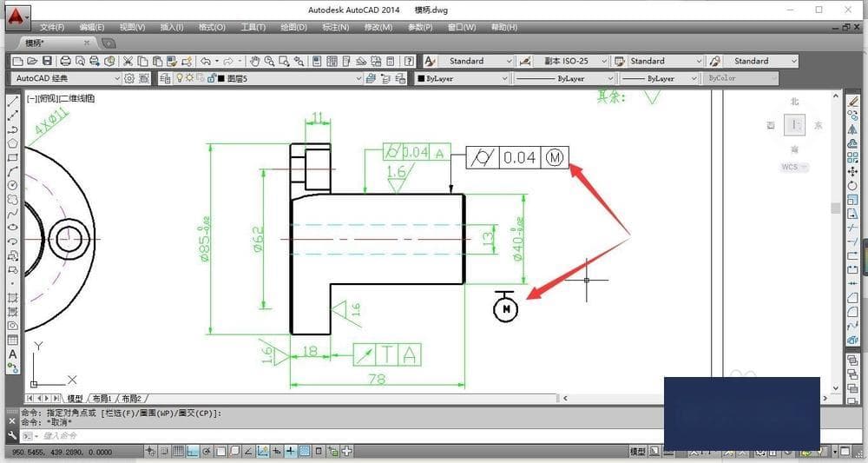This screenshot has height=463, width=868.
Task: Click the Copy icon in the toolbar
Action: click(x=143, y=61)
